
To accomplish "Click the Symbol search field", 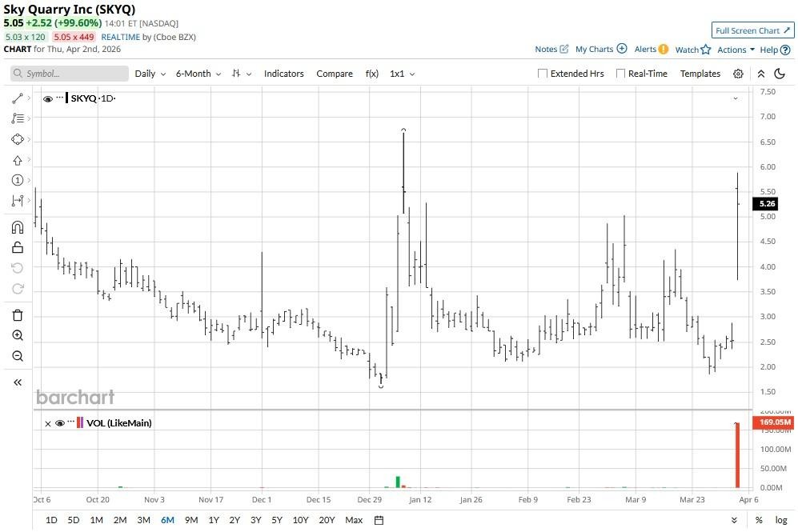I will tap(69, 74).
